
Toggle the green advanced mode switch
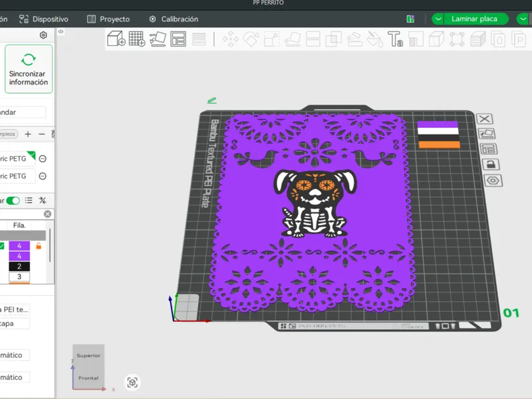13,201
